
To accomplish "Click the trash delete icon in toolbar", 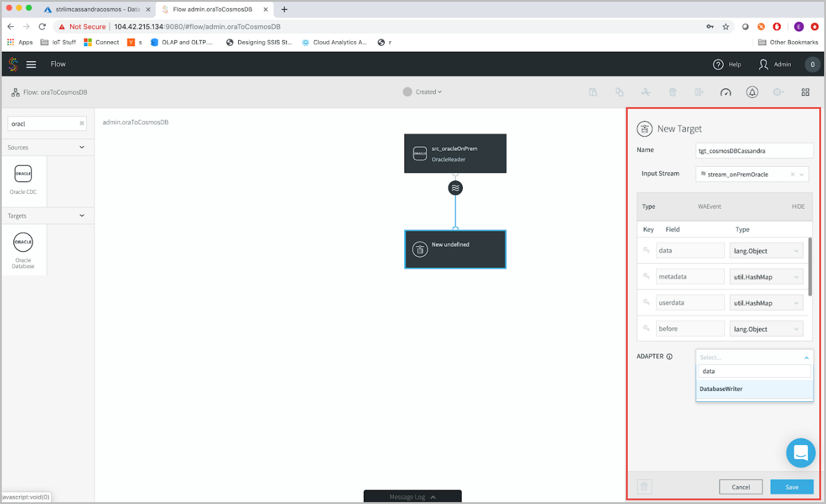I will [672, 92].
